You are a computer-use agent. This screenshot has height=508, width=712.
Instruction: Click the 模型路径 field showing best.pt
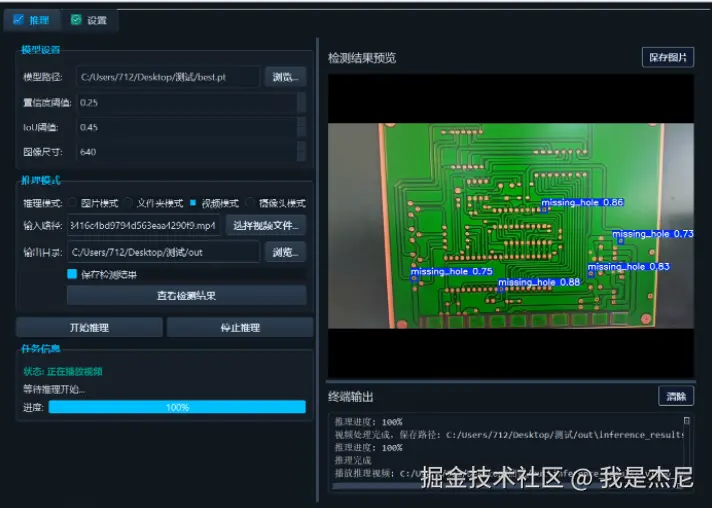168,77
